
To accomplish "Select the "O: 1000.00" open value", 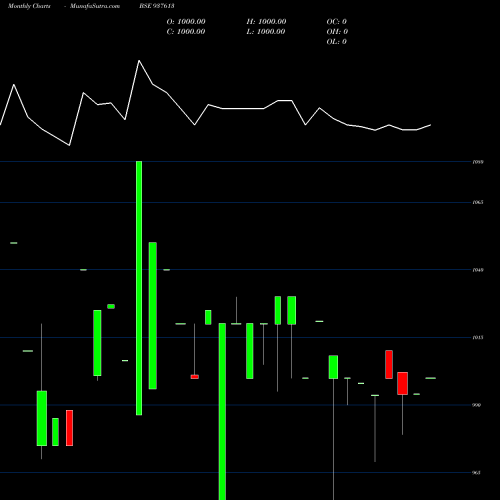I will tap(186, 22).
